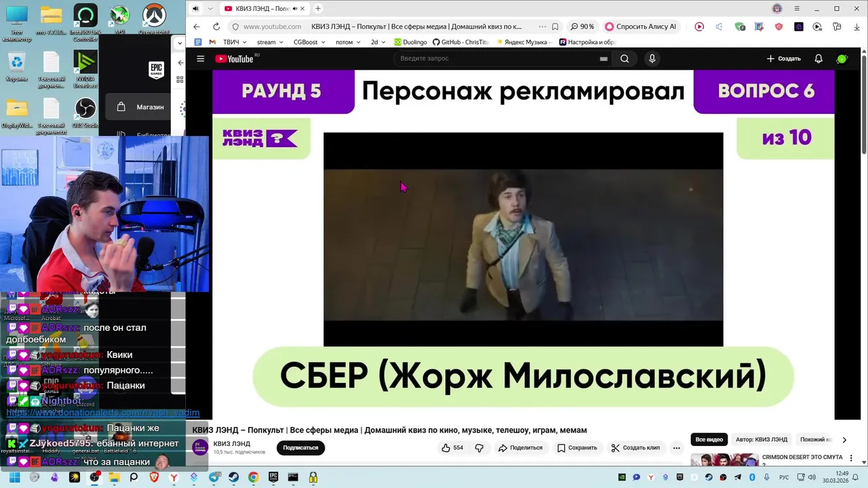
Task: Subscribe with the Подписаться button
Action: click(300, 448)
